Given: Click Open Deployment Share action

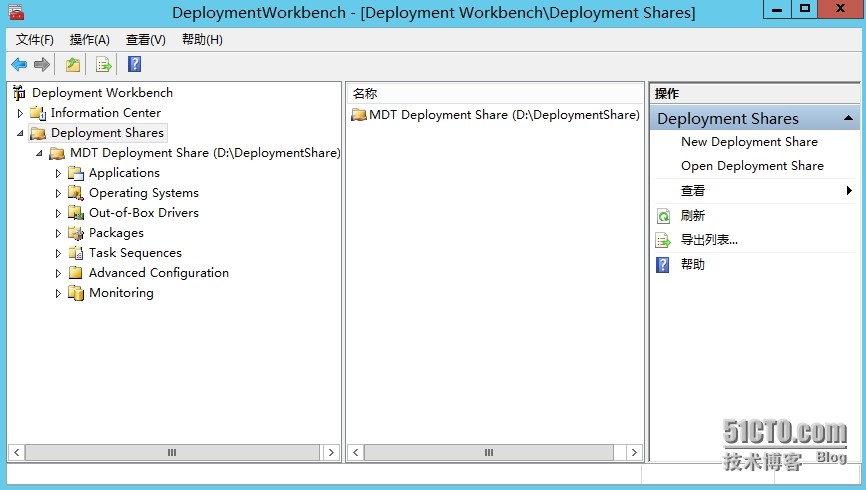Looking at the screenshot, I should coord(752,166).
